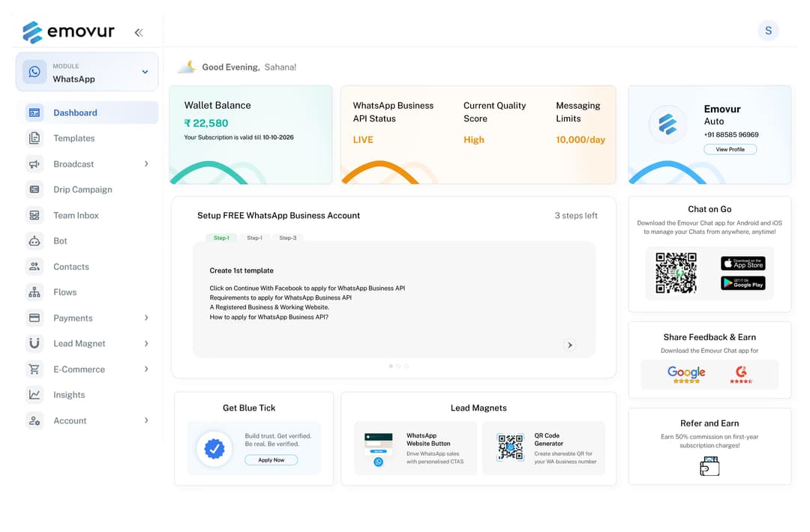Click the Insights chart icon
This screenshot has width=810, height=532.
34,395
